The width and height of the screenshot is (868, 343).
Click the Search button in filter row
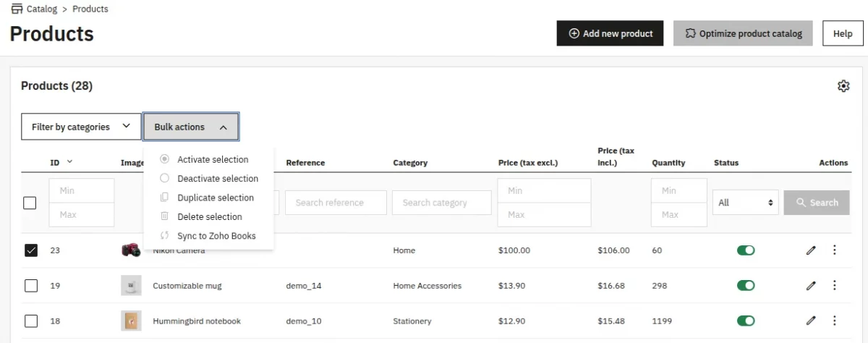tap(817, 203)
